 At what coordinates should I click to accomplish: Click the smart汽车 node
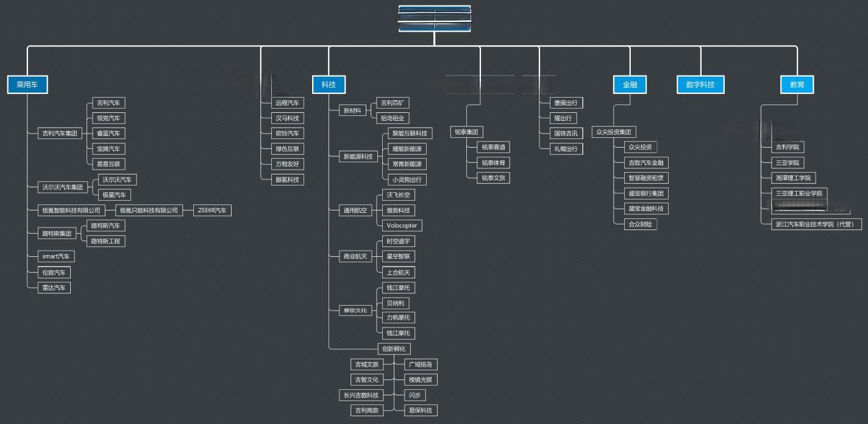coord(56,256)
